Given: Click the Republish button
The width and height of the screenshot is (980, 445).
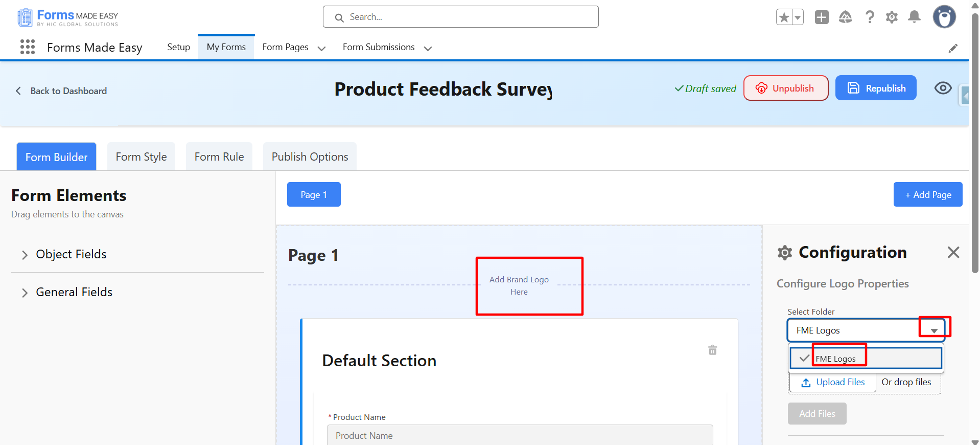Looking at the screenshot, I should coord(876,88).
